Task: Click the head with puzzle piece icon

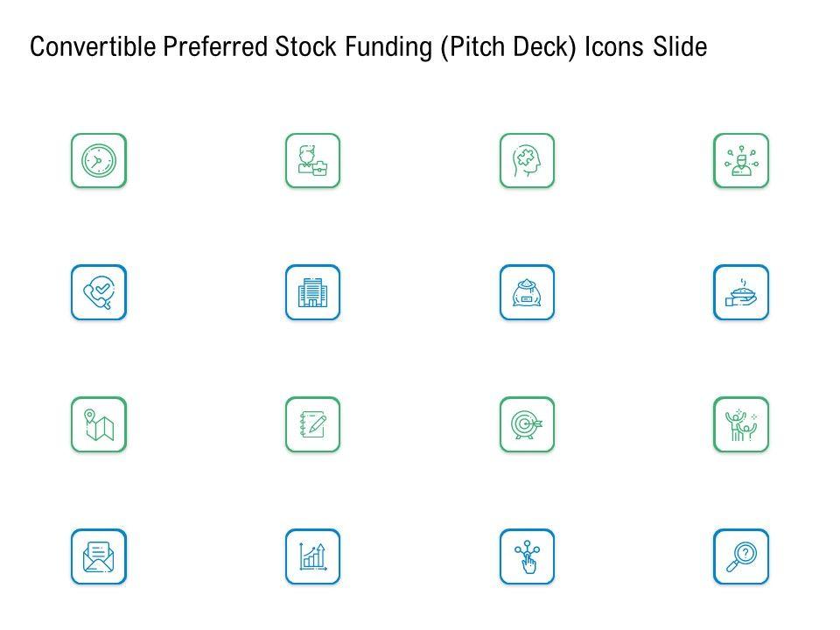Action: [x=527, y=161]
